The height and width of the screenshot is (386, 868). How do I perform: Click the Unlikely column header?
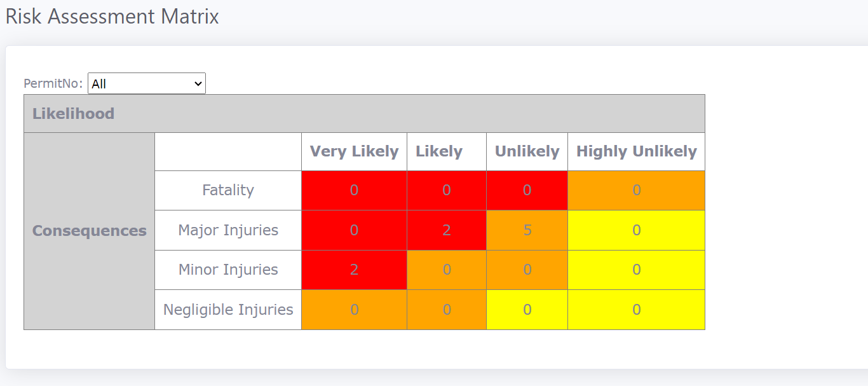click(527, 151)
